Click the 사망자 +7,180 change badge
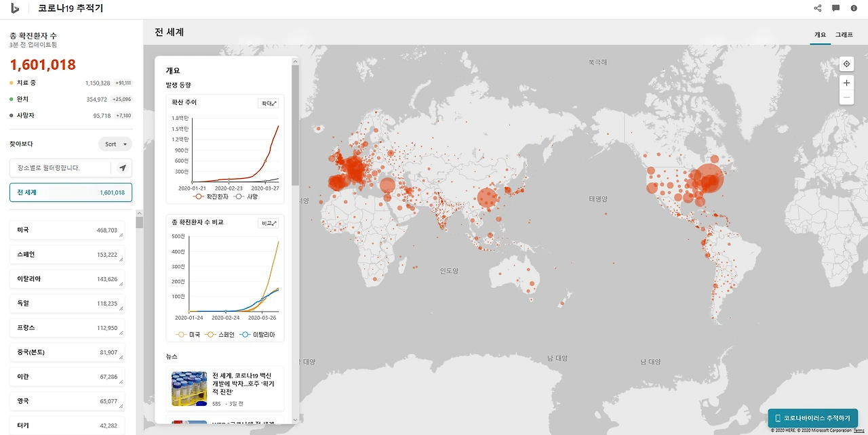 [x=123, y=115]
